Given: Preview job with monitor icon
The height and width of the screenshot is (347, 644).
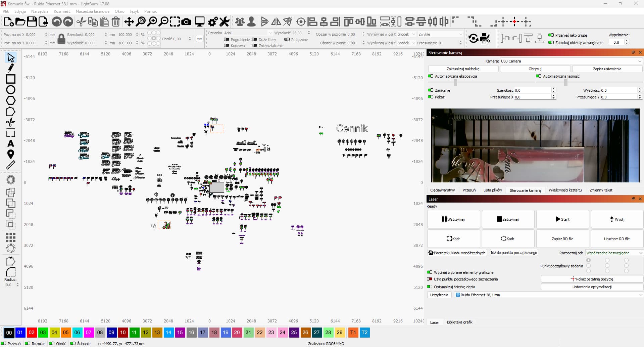Looking at the screenshot, I should (x=200, y=22).
